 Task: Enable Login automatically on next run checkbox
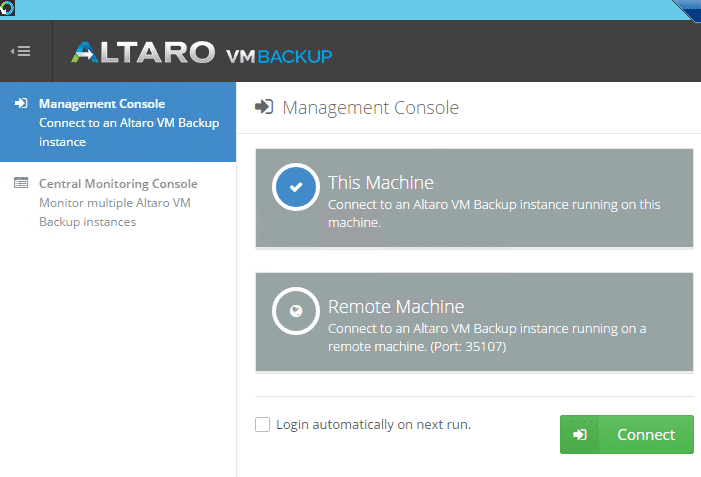(x=262, y=424)
